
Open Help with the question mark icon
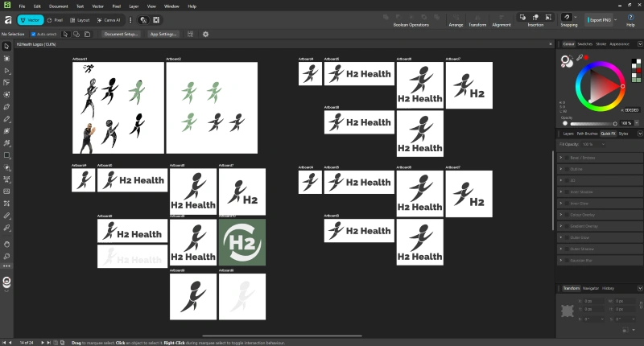click(x=630, y=16)
